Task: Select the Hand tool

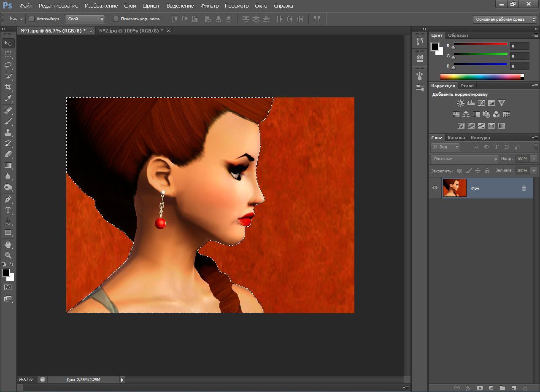Action: (x=8, y=244)
